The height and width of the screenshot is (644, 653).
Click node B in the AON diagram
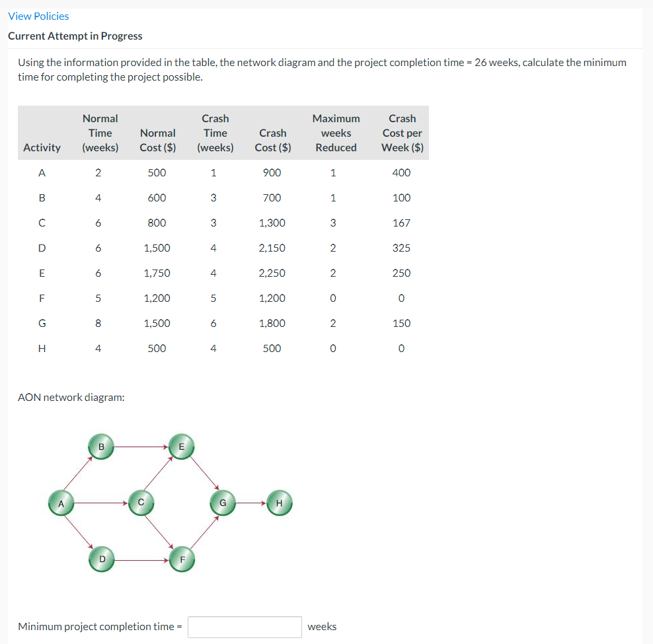coord(101,447)
